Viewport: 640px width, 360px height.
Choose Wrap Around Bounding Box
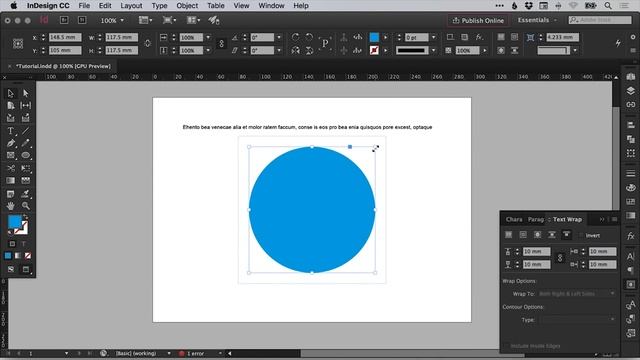[x=523, y=235]
